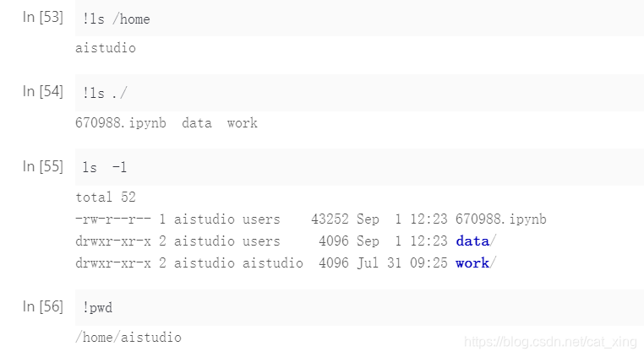The width and height of the screenshot is (644, 357).
Task: Click the blue 'data/' directory name
Action: click(476, 241)
